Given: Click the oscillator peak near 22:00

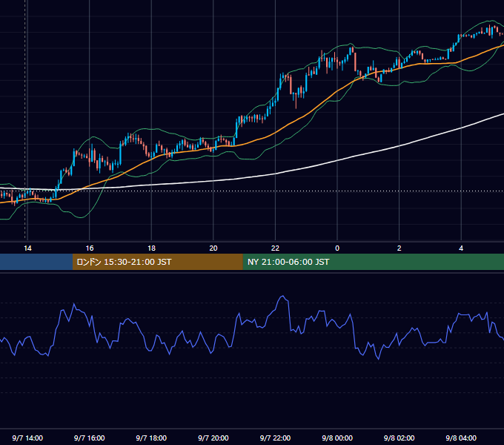Looking at the screenshot, I should tap(283, 296).
